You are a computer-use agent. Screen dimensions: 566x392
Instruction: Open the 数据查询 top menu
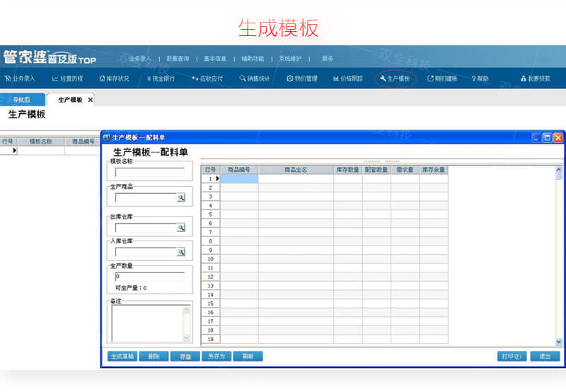(178, 59)
